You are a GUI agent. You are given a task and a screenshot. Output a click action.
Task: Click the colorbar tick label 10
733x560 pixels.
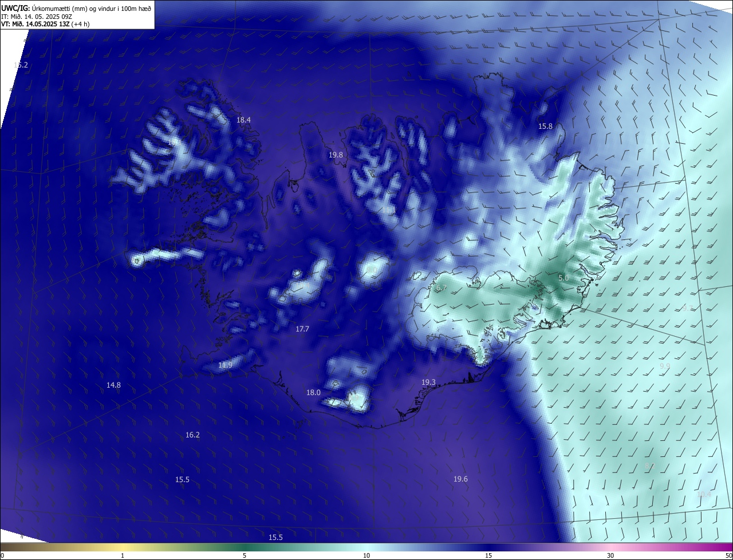366,555
